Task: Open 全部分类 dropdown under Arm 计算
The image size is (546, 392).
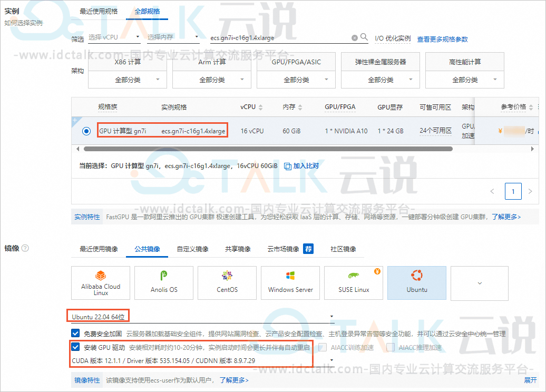Action: click(x=212, y=80)
